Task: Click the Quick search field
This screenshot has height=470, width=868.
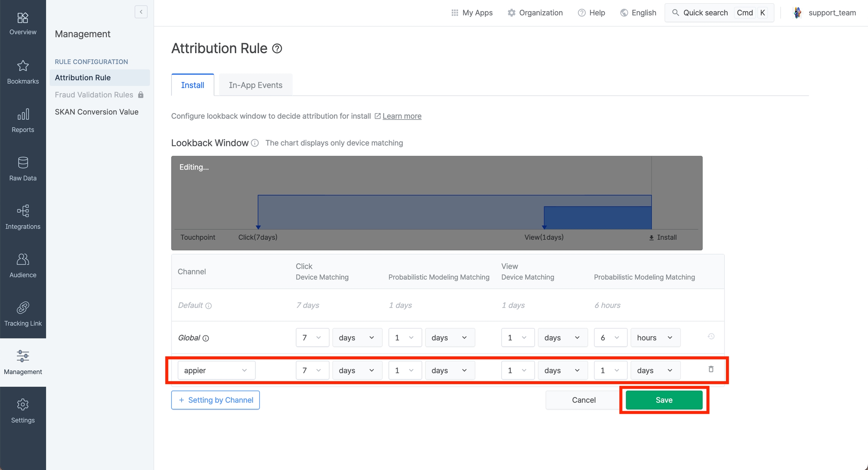Action: click(x=705, y=13)
